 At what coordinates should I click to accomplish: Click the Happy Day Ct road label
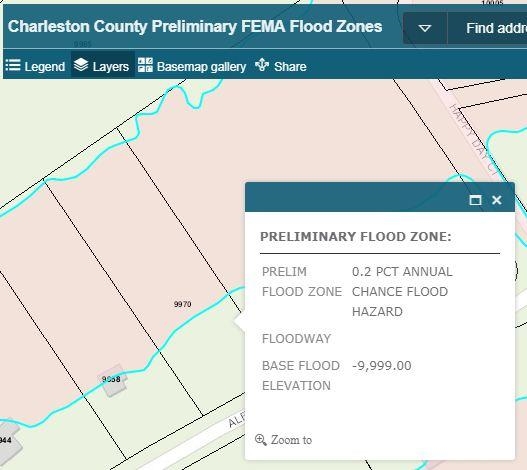(x=472, y=140)
